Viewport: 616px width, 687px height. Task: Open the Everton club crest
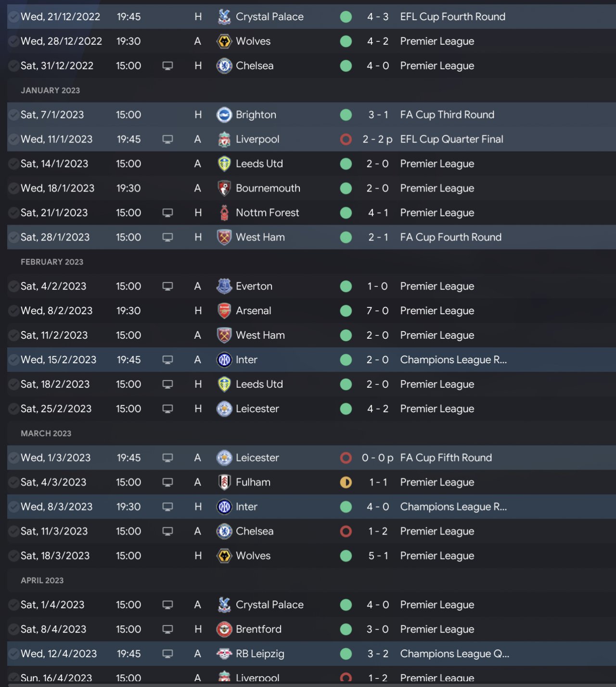point(224,286)
